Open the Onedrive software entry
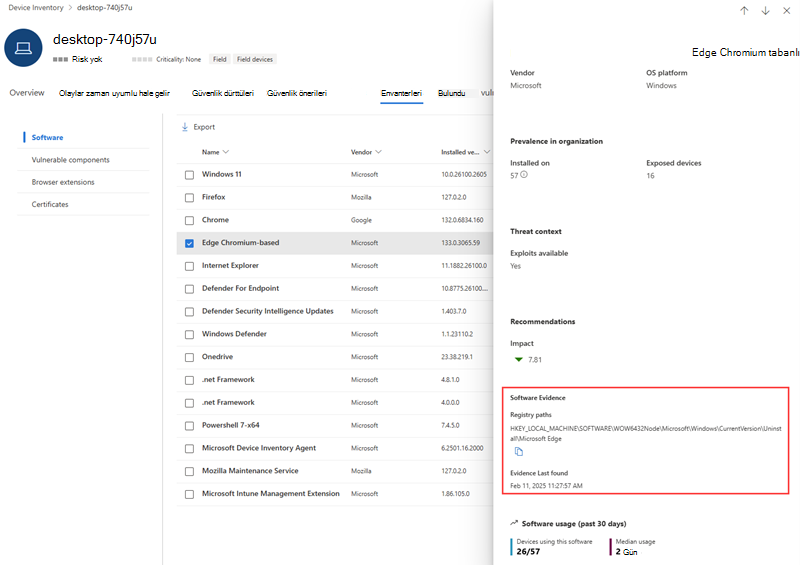This screenshot has width=800, height=565. pyautogui.click(x=217, y=357)
